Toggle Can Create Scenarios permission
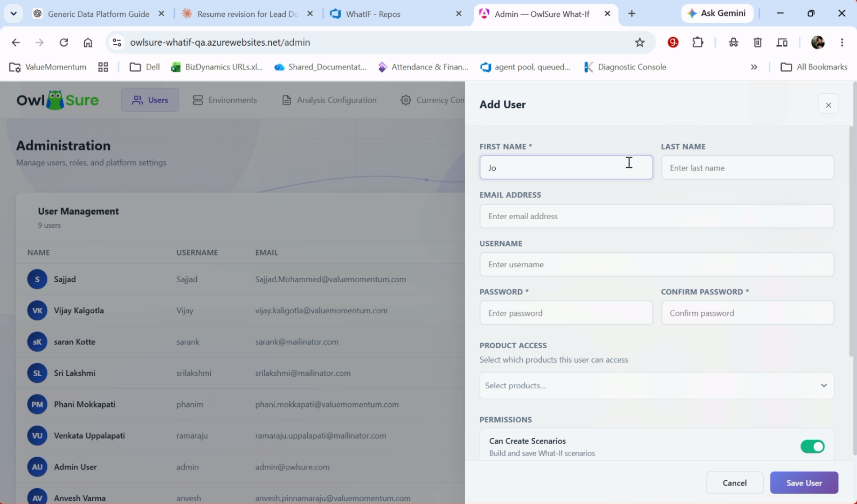Viewport: 857px width, 504px height. (x=812, y=446)
